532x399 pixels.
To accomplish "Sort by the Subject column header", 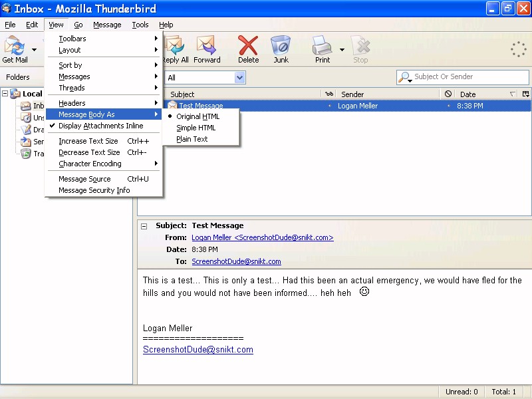I will coord(243,94).
